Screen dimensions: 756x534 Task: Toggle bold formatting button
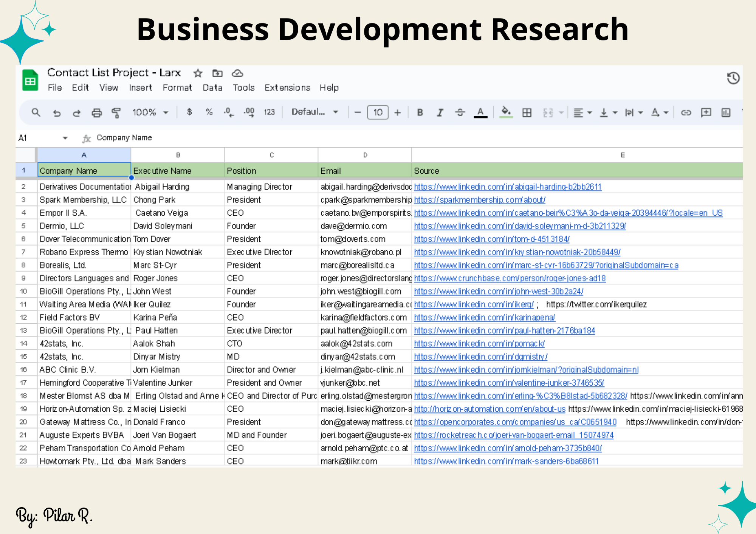pos(420,113)
